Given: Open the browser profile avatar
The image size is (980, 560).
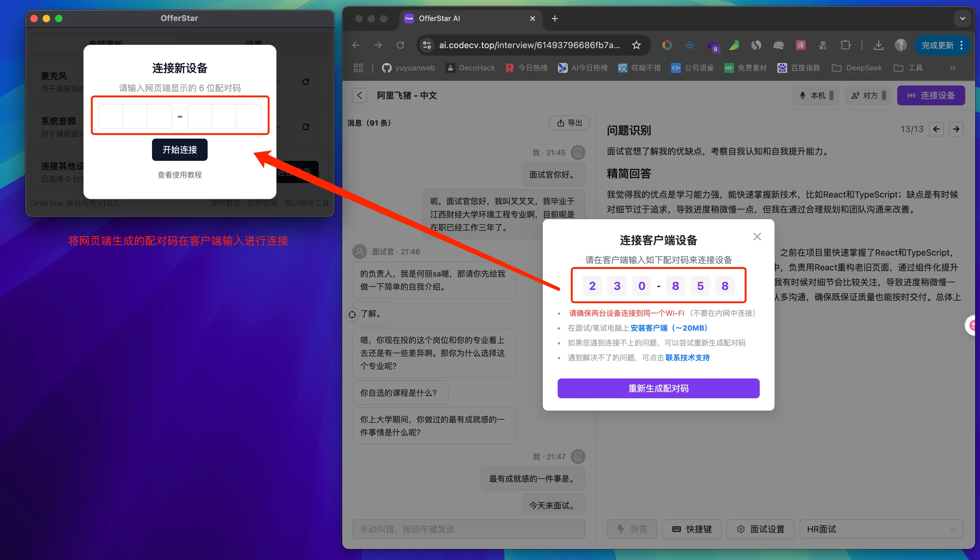Looking at the screenshot, I should point(900,45).
